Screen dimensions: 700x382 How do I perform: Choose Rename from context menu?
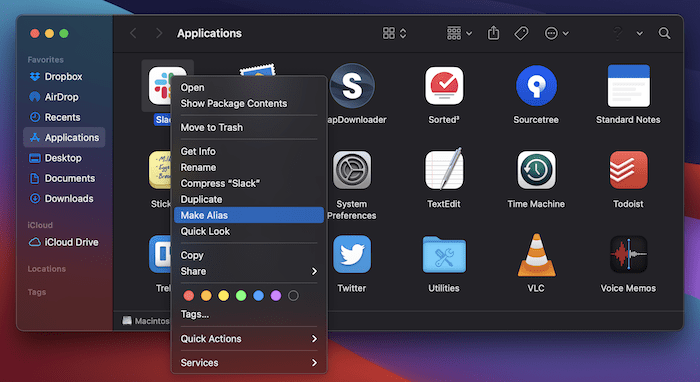(x=249, y=167)
